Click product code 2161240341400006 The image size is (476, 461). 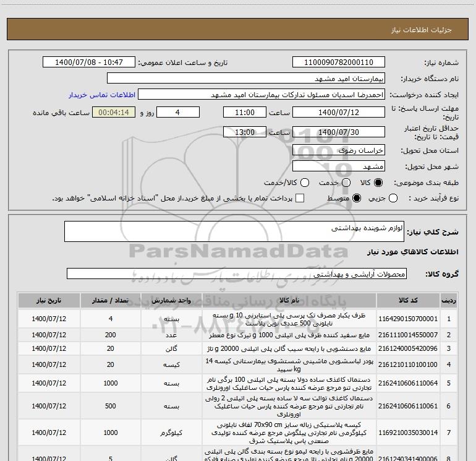(408, 459)
